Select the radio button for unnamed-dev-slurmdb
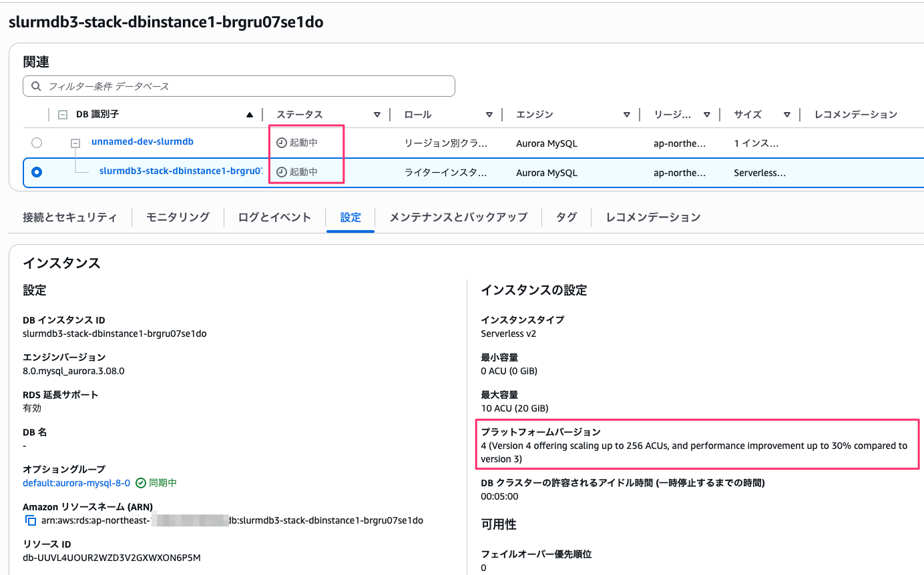This screenshot has width=924, height=575. (37, 142)
